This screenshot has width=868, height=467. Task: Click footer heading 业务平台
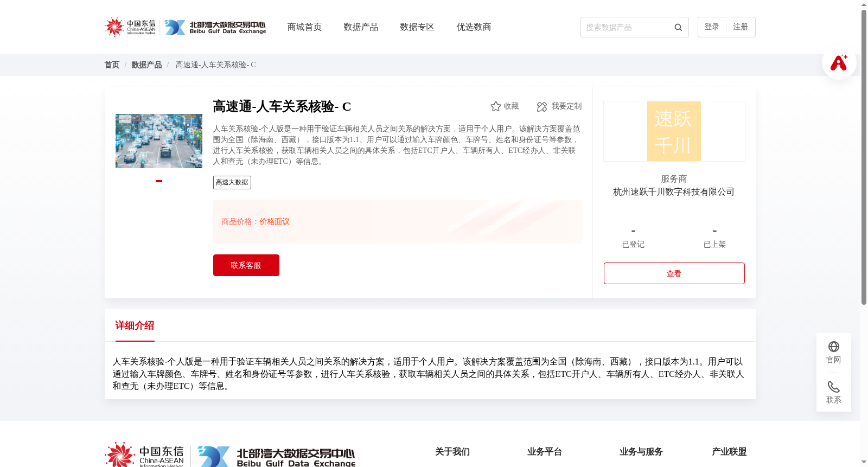[x=545, y=452]
